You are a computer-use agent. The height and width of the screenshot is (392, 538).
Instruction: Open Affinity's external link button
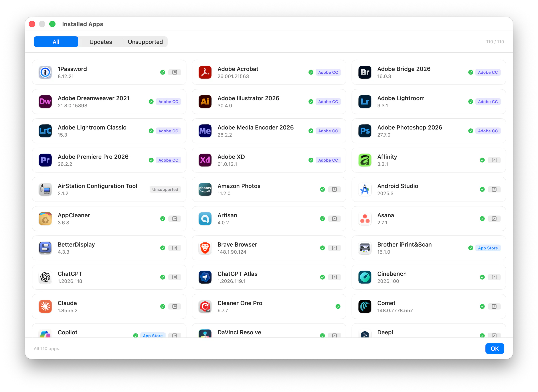point(494,160)
